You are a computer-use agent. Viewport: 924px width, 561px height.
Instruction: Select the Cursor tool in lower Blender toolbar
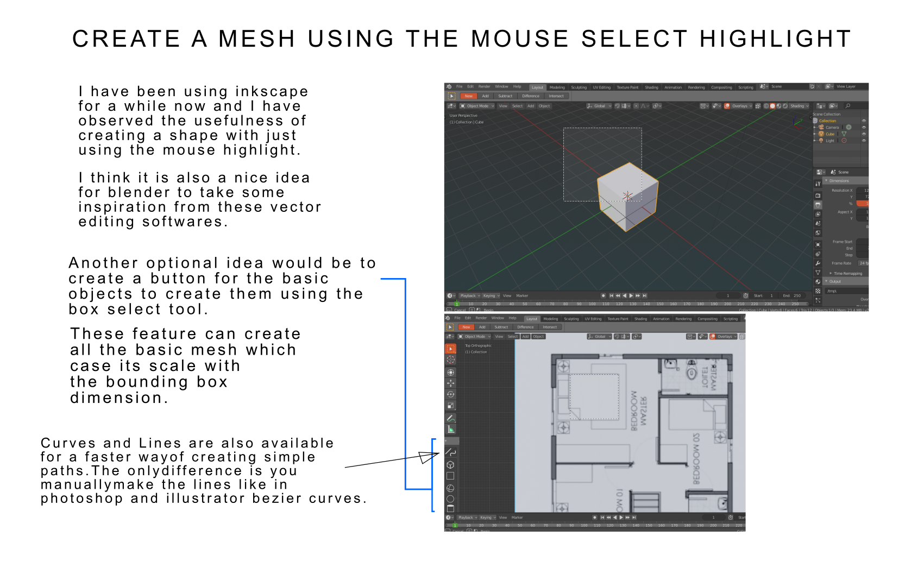pos(451,360)
